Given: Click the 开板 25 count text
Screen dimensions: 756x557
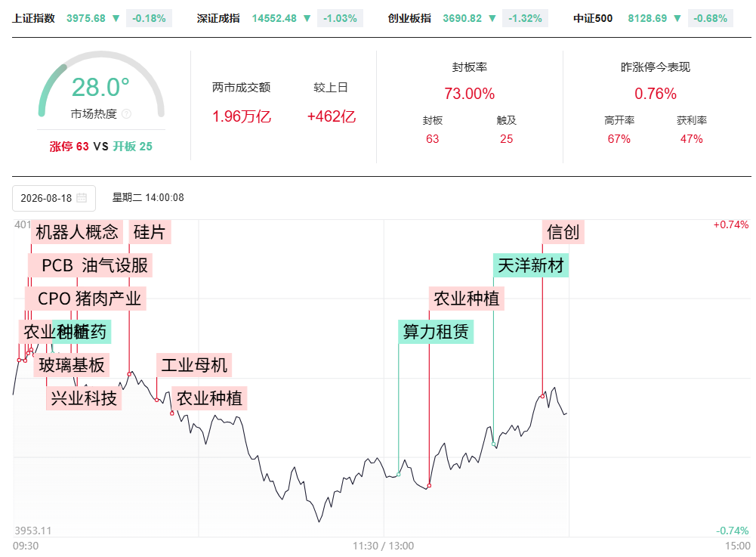Looking at the screenshot, I should (133, 147).
